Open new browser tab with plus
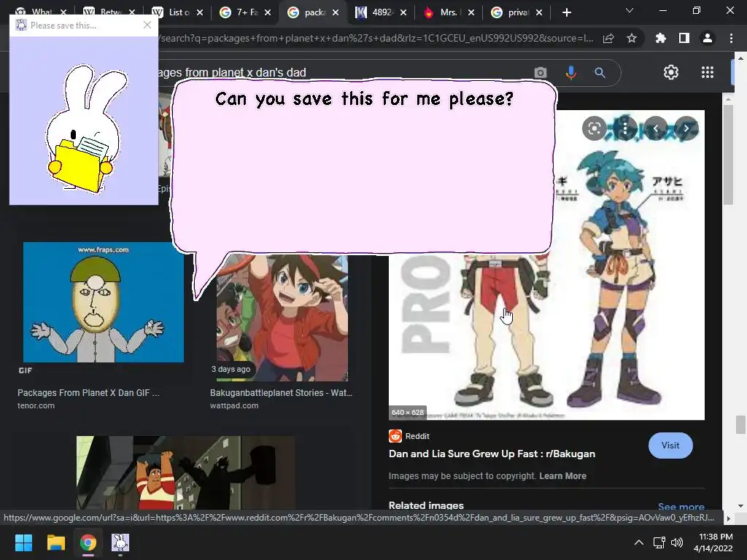The image size is (747, 560). coord(566,13)
